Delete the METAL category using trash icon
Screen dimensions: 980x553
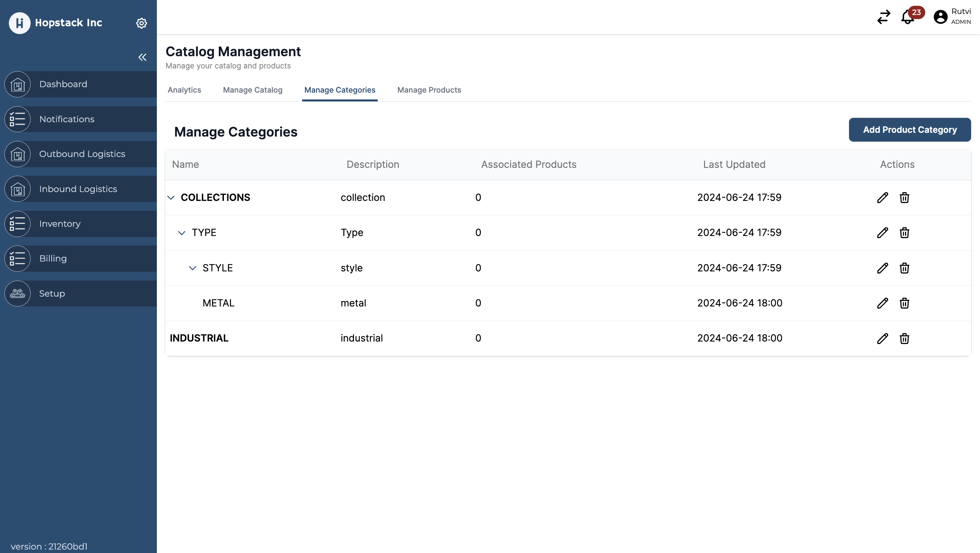(905, 303)
